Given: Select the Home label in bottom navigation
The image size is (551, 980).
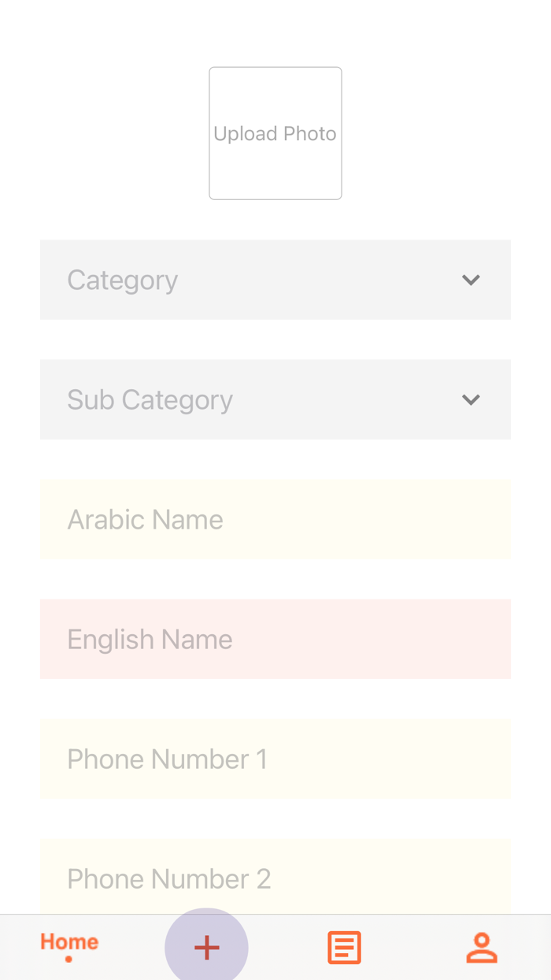Looking at the screenshot, I should click(68, 941).
